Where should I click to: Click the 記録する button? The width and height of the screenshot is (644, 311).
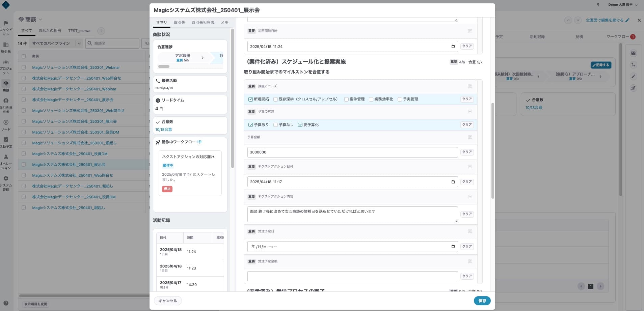601,65
